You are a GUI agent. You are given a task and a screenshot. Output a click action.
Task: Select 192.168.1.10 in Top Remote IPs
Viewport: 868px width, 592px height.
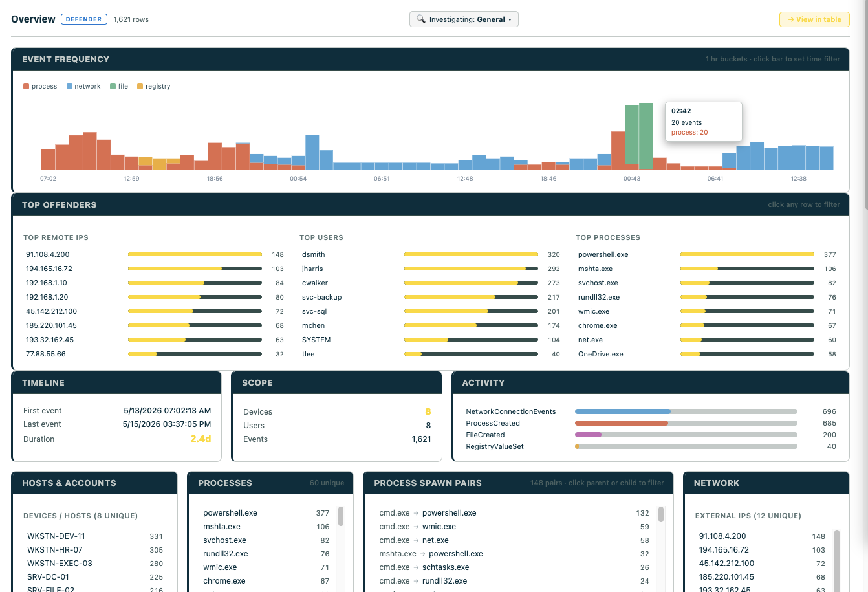coord(155,283)
